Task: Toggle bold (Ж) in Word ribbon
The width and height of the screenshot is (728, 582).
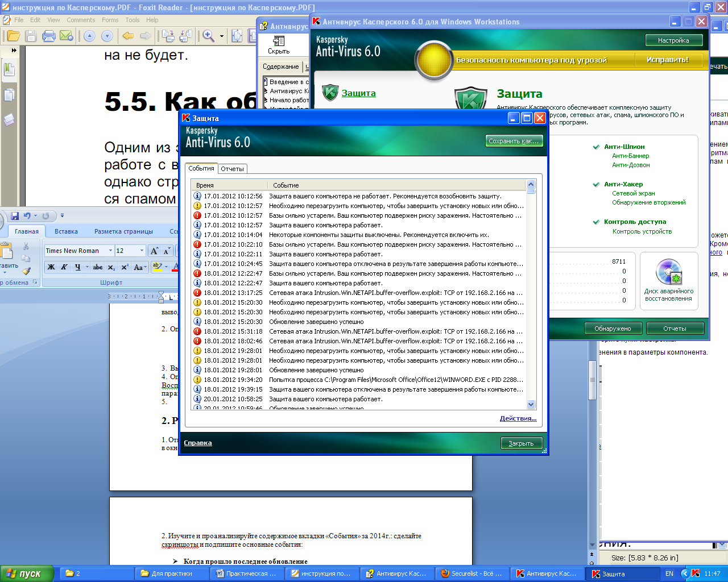Action: 51,267
